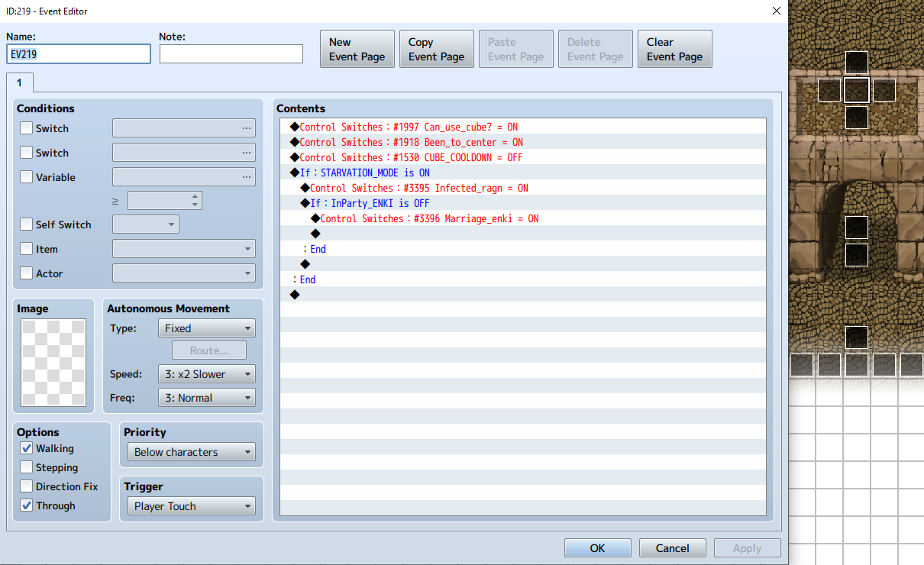Image resolution: width=924 pixels, height=565 pixels.
Task: Close the Event Editor window
Action: [x=776, y=11]
